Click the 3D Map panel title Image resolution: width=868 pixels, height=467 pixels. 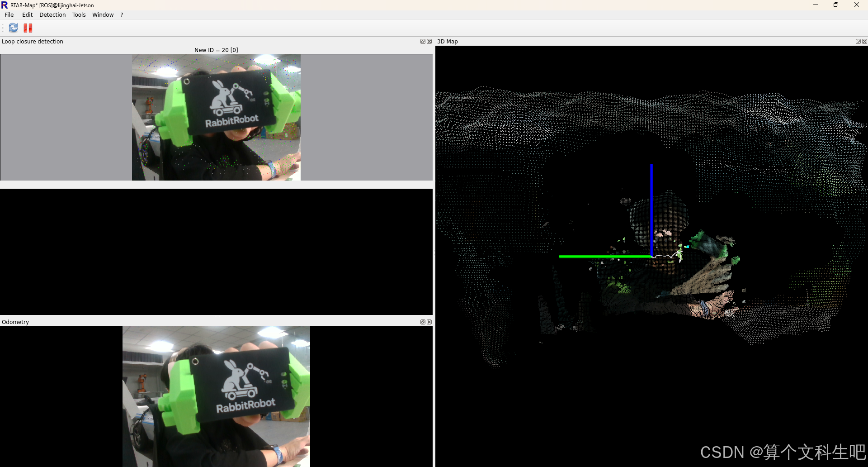pos(448,41)
